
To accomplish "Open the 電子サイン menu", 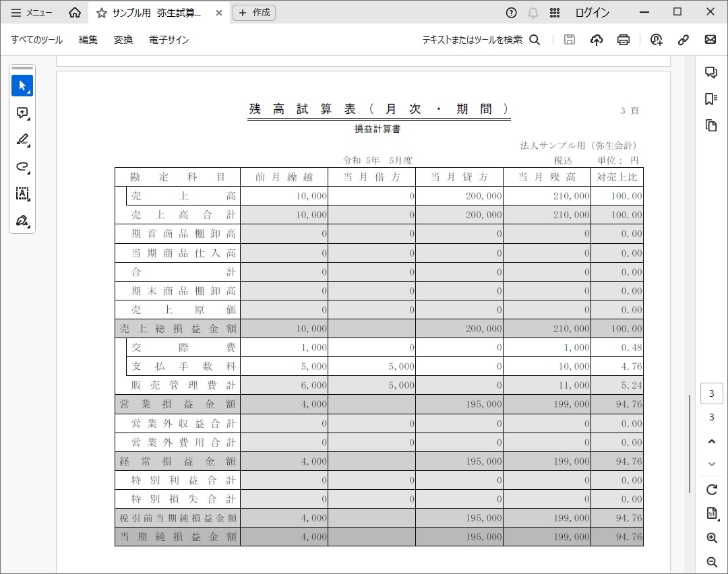I will pos(169,40).
